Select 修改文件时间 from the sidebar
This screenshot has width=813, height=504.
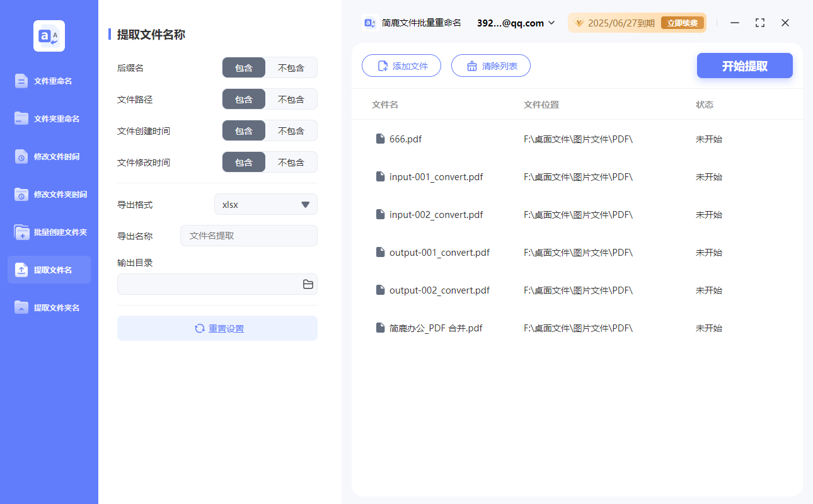[49, 156]
